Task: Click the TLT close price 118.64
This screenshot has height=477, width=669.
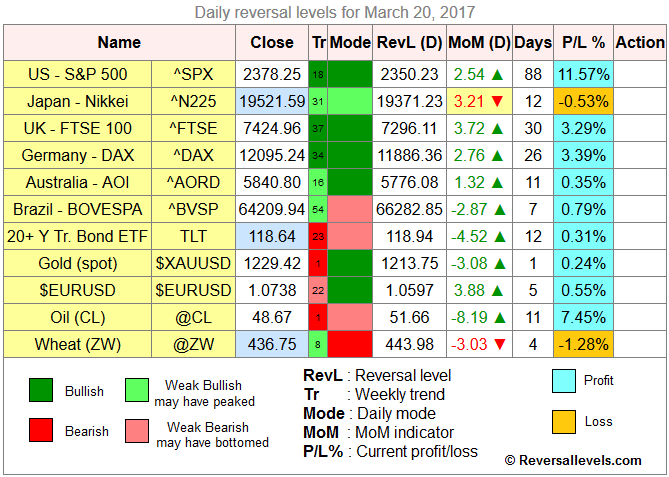Action: click(x=272, y=236)
